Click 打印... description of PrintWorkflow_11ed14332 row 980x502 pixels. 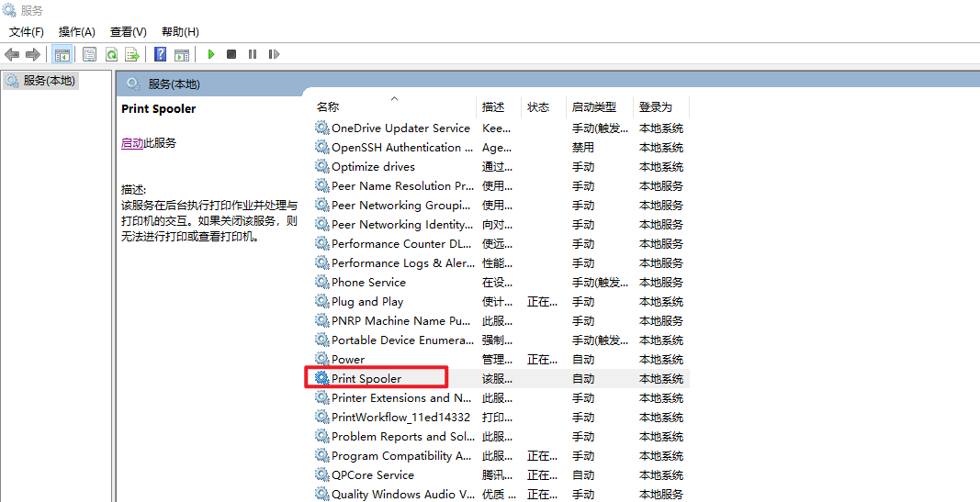(498, 417)
